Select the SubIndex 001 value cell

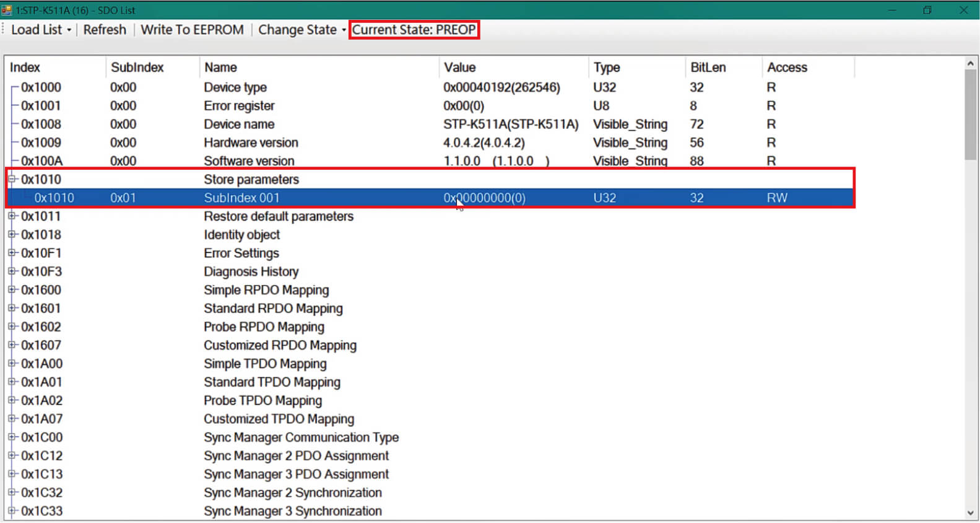tap(484, 198)
